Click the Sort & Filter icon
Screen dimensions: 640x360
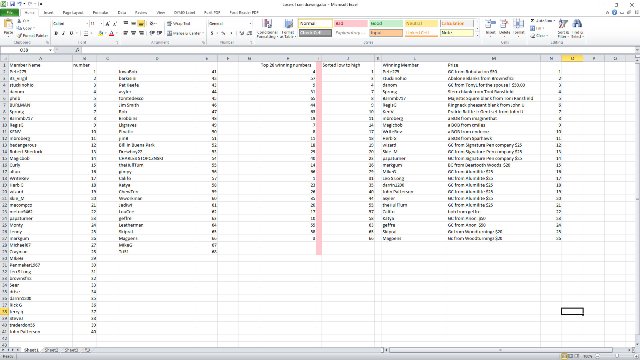click(x=563, y=29)
